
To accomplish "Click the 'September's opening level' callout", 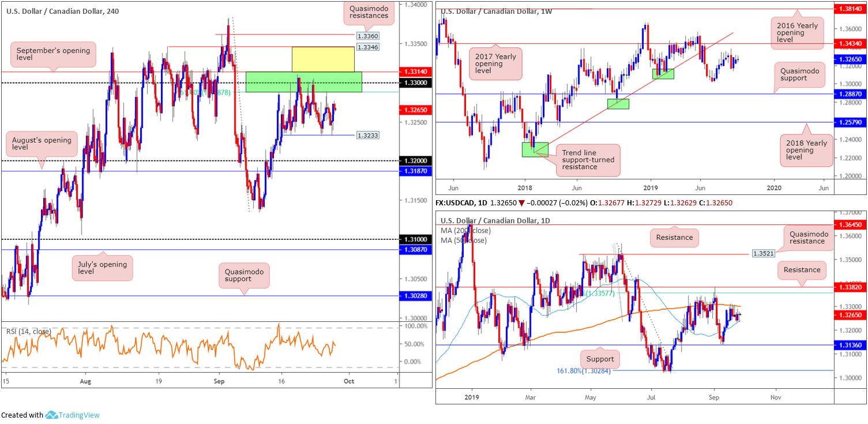I will pyautogui.click(x=53, y=55).
